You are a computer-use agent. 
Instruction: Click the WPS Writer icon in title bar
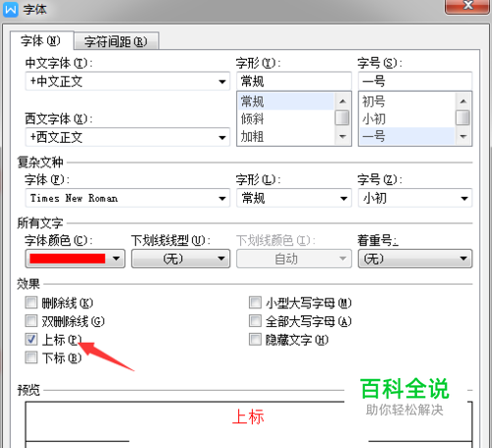[10, 9]
